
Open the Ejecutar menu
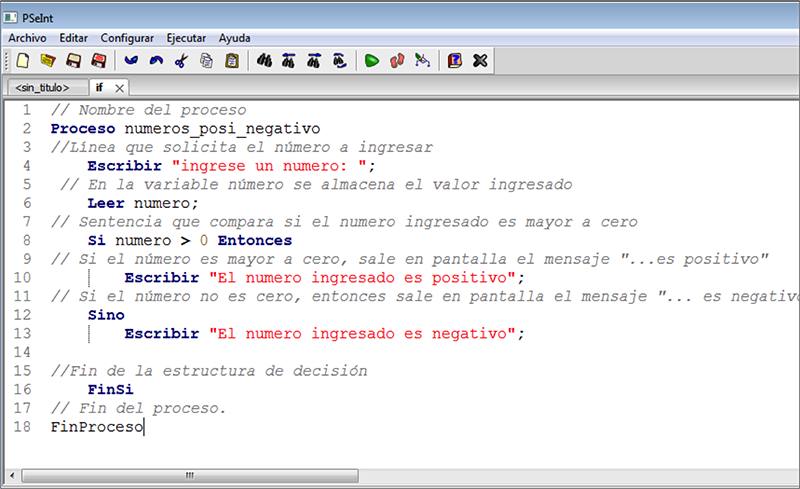coord(187,37)
